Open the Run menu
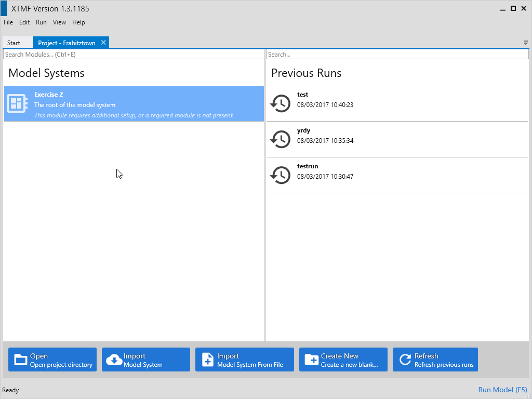This screenshot has height=399, width=532. [41, 22]
